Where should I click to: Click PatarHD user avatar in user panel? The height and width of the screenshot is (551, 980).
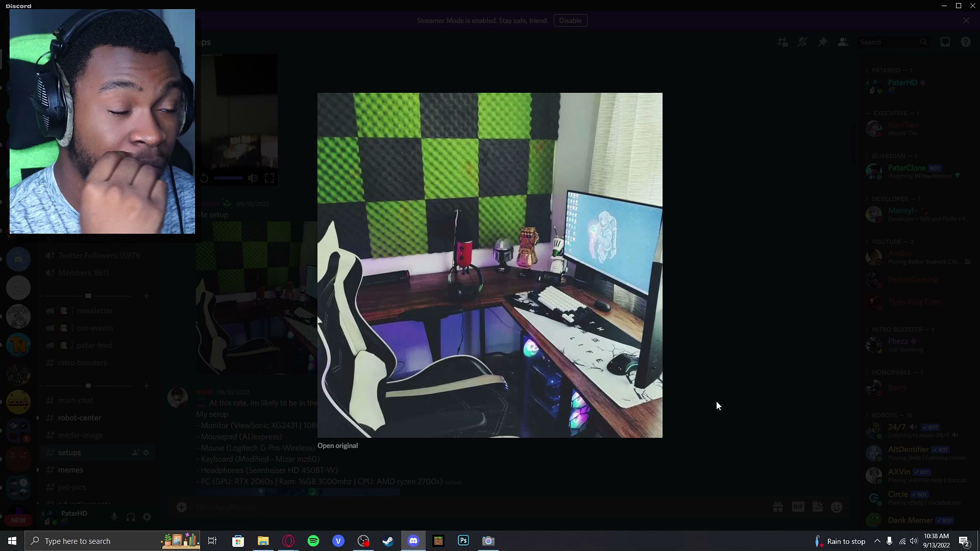tap(50, 517)
